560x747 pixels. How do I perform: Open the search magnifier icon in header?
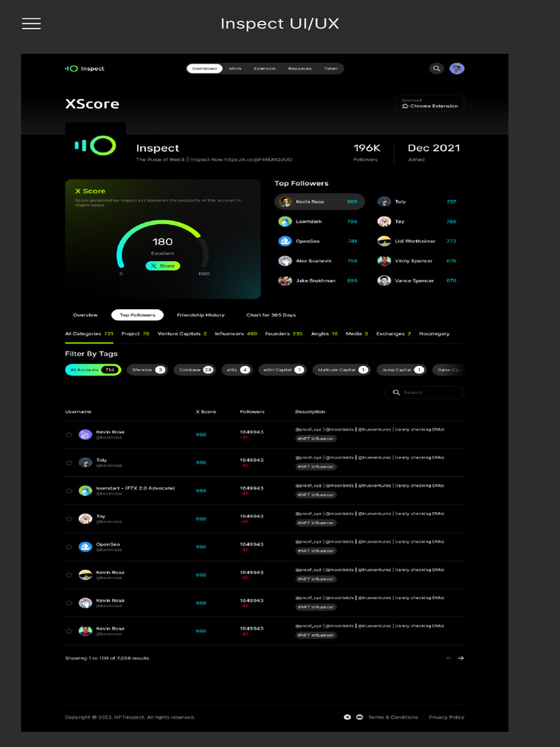437,69
